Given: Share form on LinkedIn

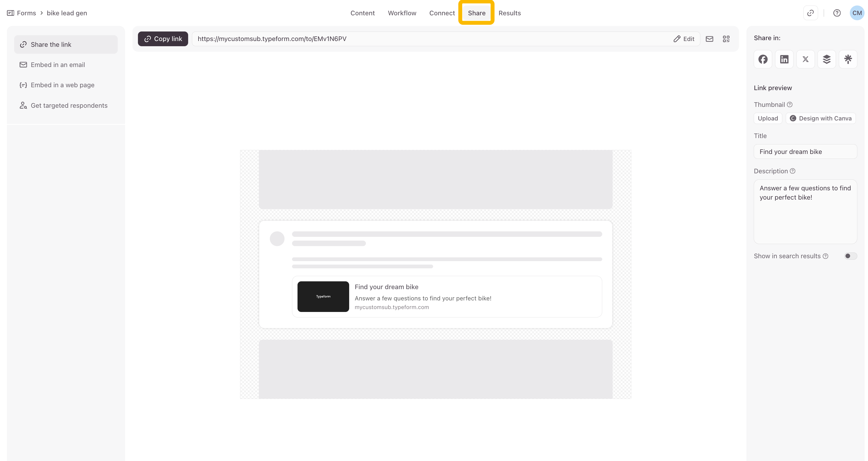Looking at the screenshot, I should click(784, 59).
